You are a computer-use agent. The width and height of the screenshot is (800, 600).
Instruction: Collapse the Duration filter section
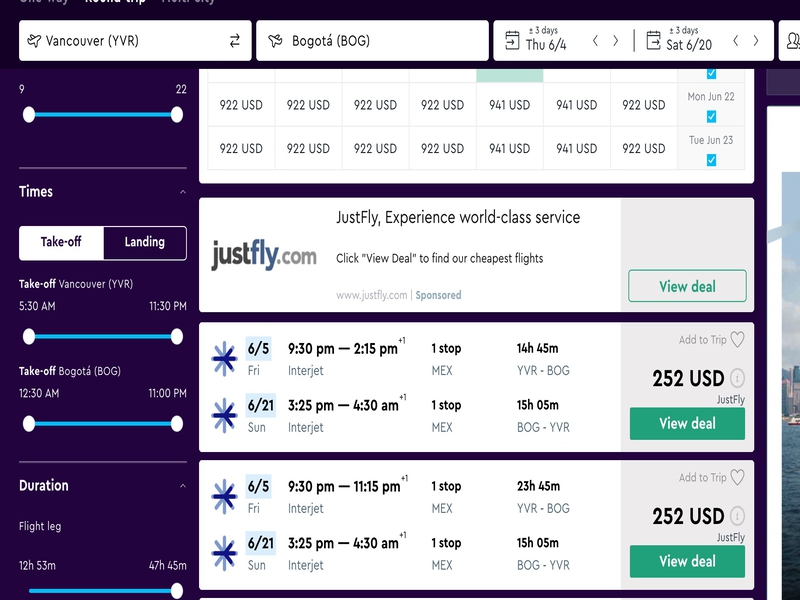183,486
